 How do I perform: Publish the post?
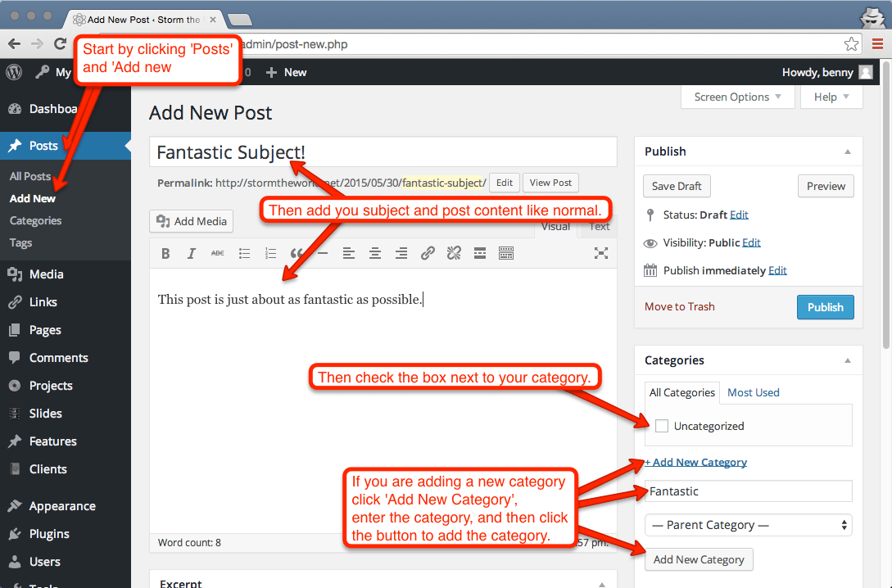[825, 306]
